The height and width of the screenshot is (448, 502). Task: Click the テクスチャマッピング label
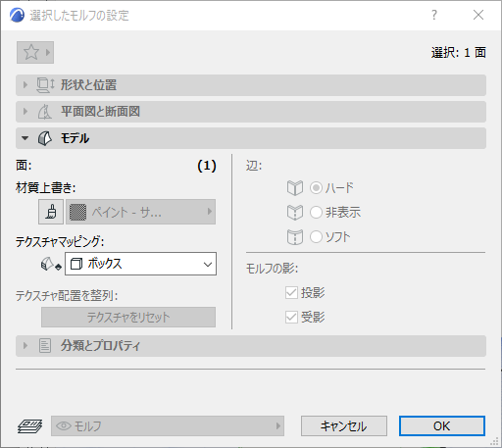(x=60, y=242)
